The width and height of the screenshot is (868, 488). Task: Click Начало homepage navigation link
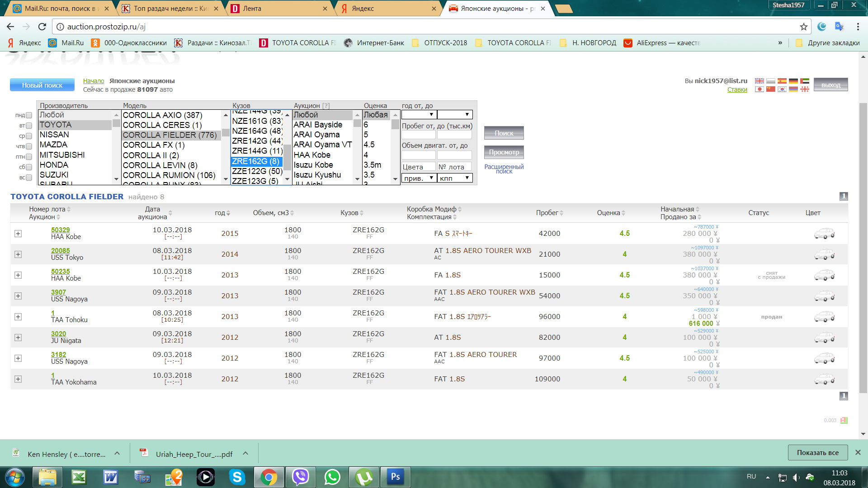(93, 80)
